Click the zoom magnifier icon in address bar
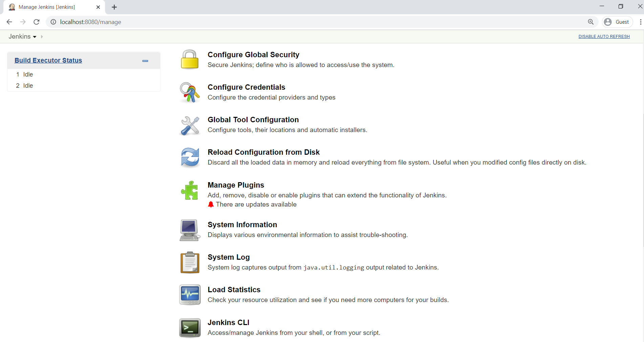Image resolution: width=644 pixels, height=342 pixels. click(591, 22)
